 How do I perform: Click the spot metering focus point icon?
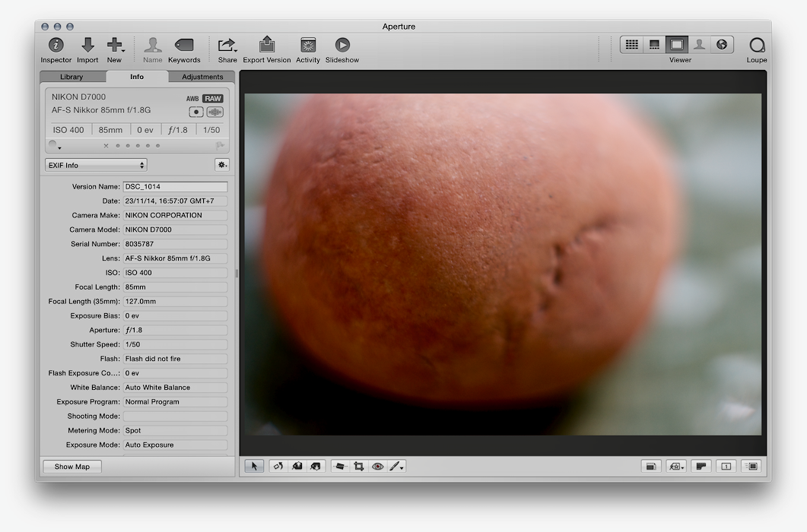click(x=196, y=112)
